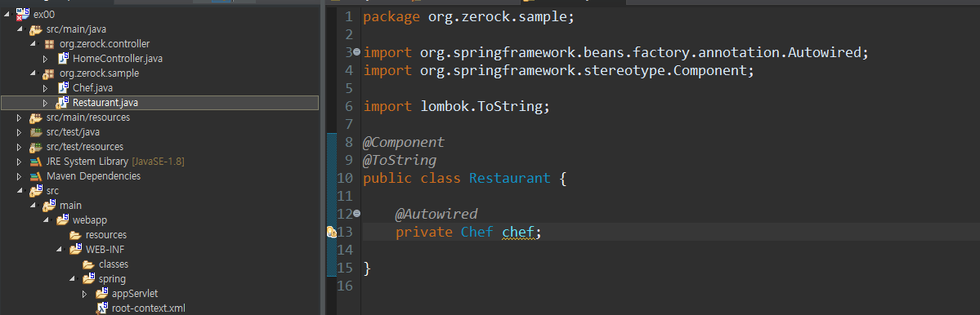Click the Chef.java file icon
Screen dimensions: 980x315
coord(62,88)
